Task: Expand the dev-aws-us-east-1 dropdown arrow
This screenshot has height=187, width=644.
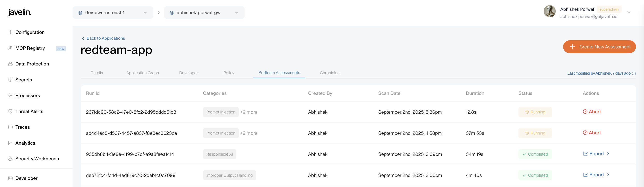Action: [x=145, y=13]
